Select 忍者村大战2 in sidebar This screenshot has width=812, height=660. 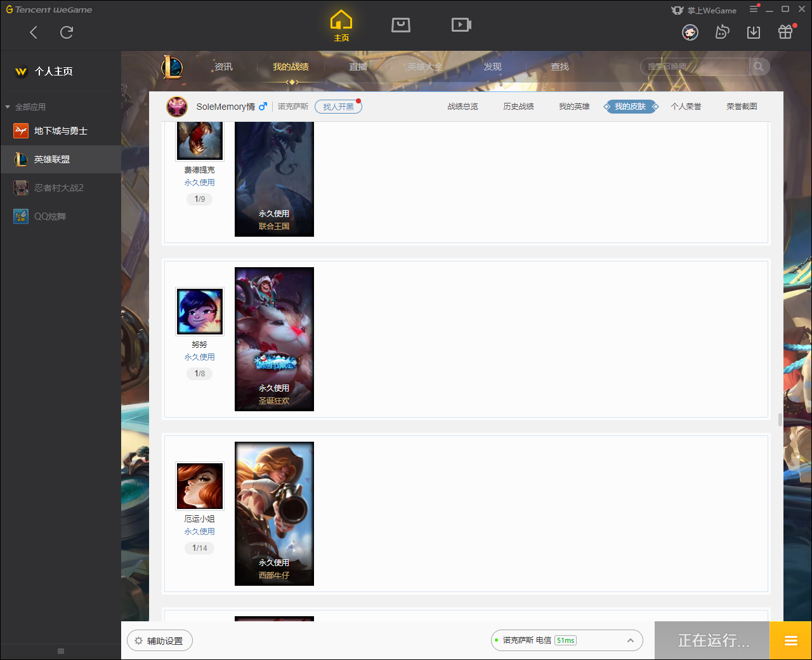pos(61,188)
